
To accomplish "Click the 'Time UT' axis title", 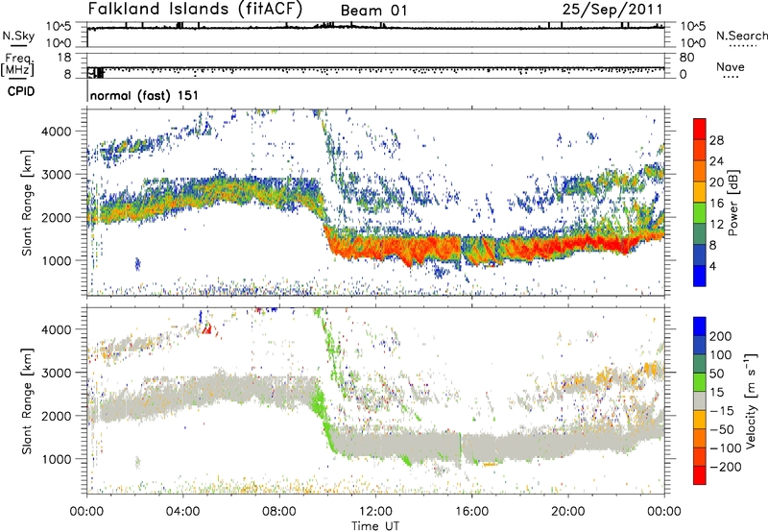I will click(x=375, y=526).
